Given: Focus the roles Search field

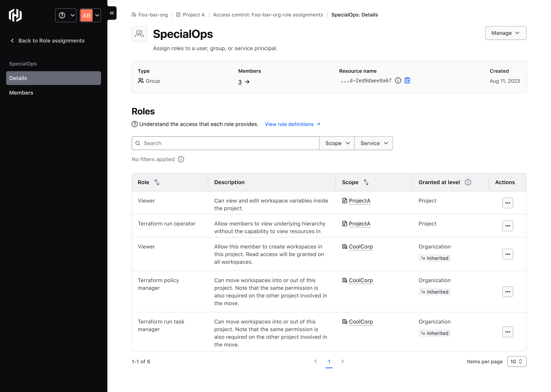Looking at the screenshot, I should [225, 143].
